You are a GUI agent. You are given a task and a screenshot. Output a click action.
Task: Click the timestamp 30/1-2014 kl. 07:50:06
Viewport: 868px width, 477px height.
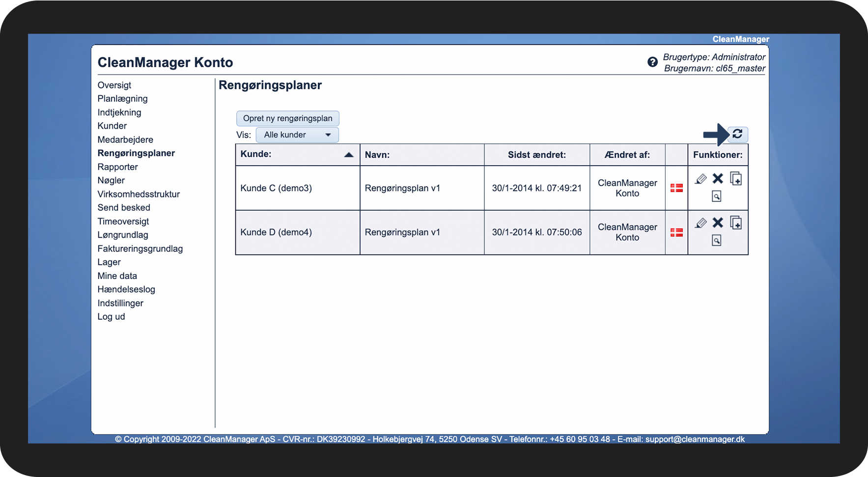pyautogui.click(x=537, y=232)
